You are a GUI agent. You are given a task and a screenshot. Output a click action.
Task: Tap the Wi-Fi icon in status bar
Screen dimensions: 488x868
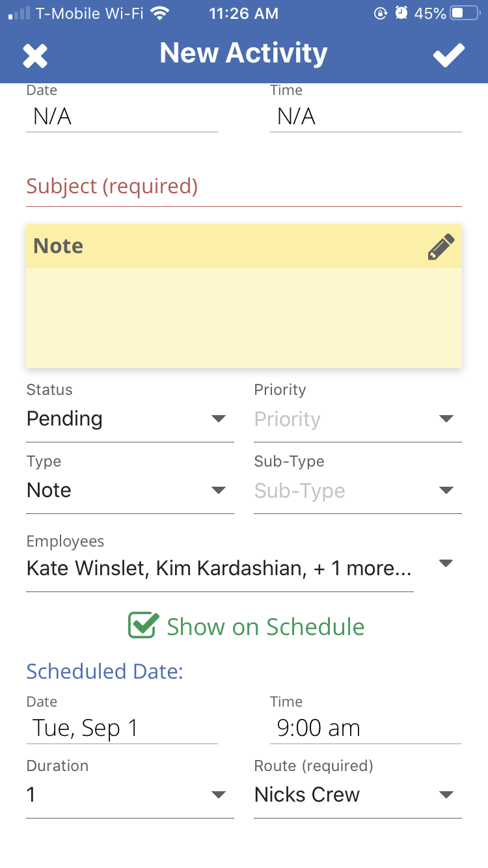coord(159,13)
